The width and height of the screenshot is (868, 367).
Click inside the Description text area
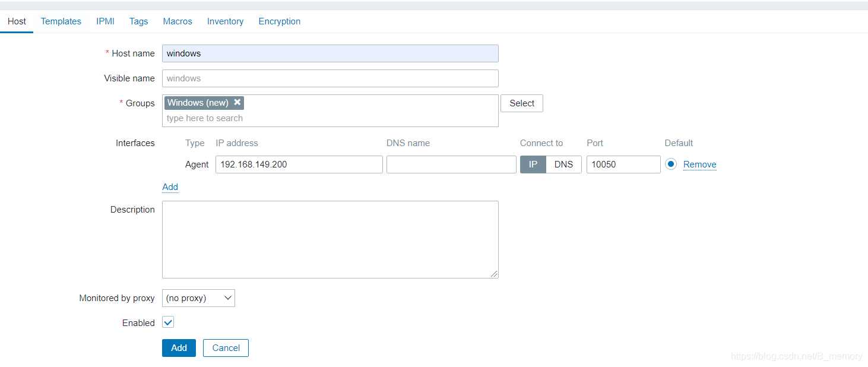(330, 239)
